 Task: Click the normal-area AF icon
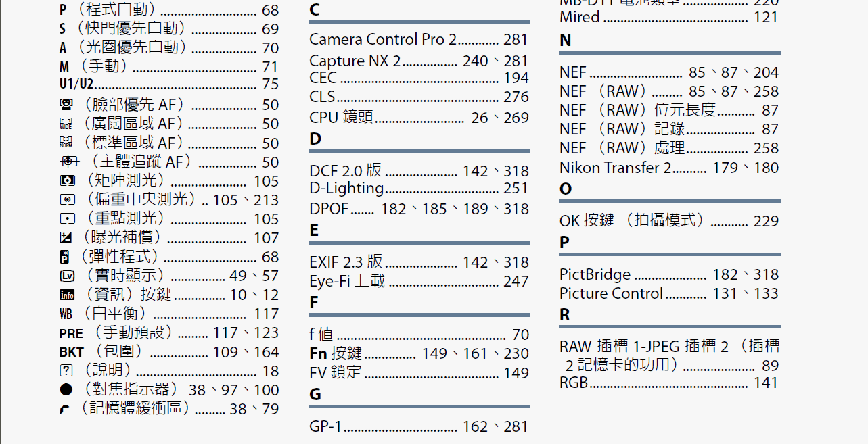(x=66, y=143)
